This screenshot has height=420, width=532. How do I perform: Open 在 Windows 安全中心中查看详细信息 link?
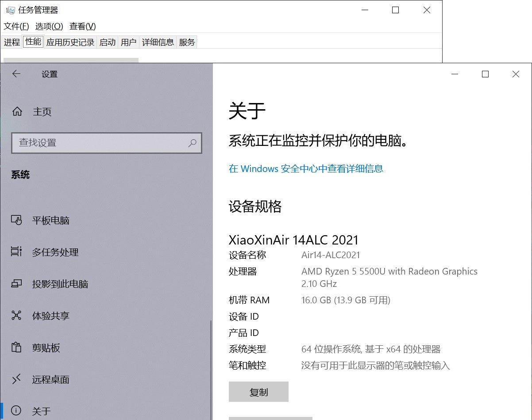coord(306,168)
